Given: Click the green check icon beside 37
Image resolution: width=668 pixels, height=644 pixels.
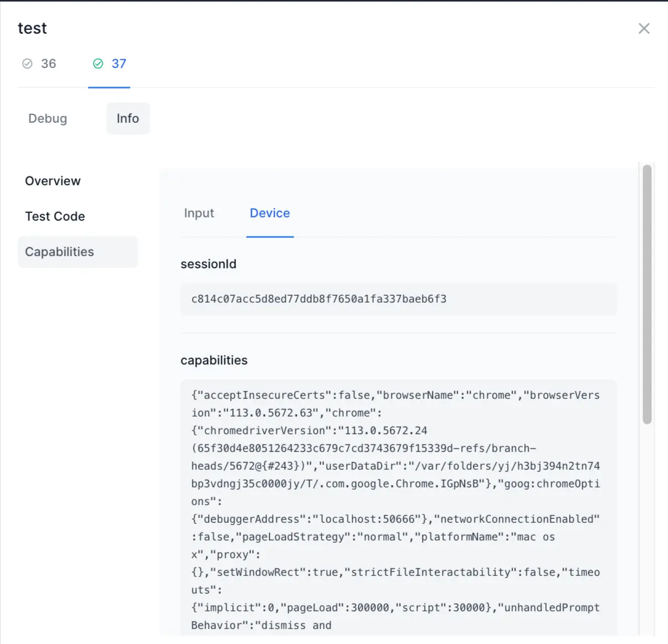Looking at the screenshot, I should click(98, 64).
